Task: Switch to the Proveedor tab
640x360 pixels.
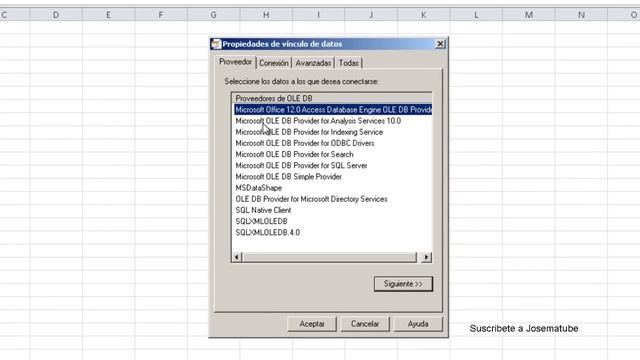Action: click(x=236, y=62)
